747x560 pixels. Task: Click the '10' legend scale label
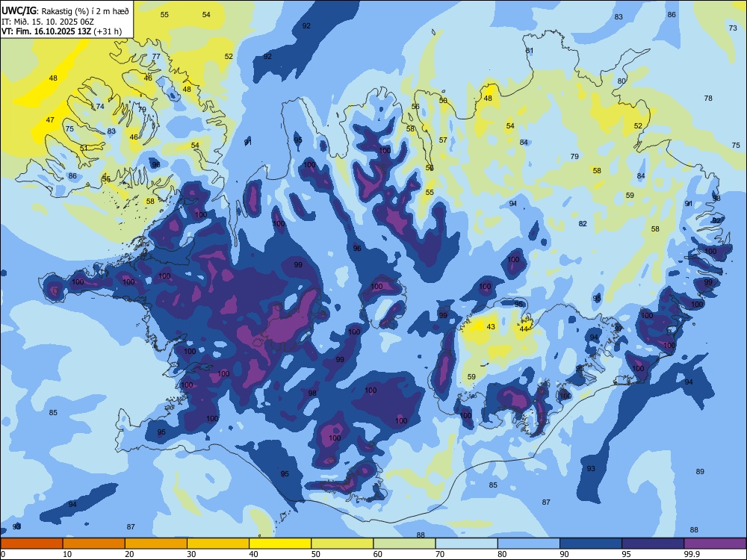[67, 554]
